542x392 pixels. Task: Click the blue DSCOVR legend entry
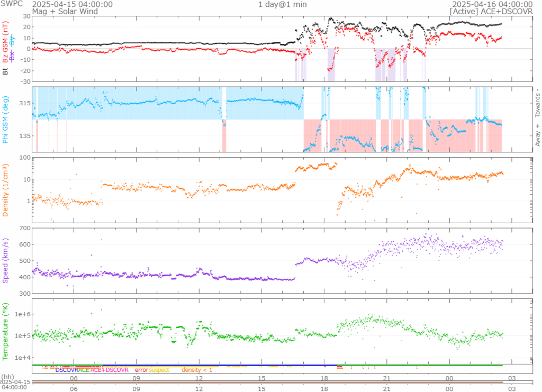(67, 370)
